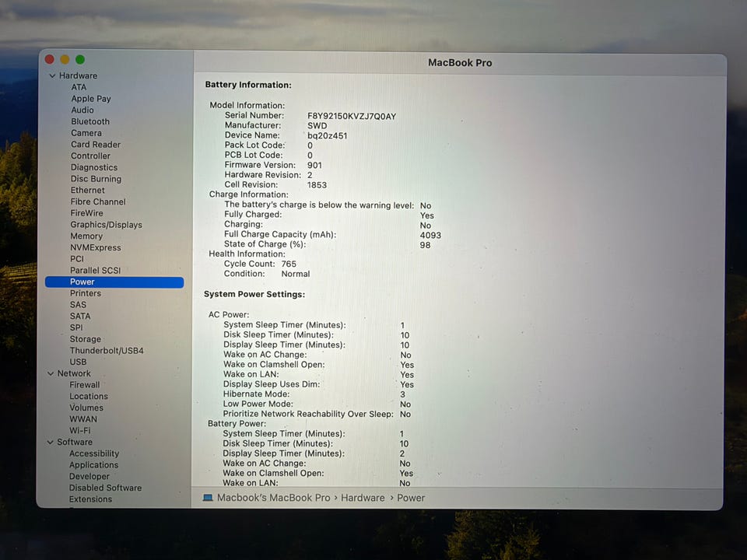Click the System Power Settings heading
The width and height of the screenshot is (747, 560).
pos(254,294)
